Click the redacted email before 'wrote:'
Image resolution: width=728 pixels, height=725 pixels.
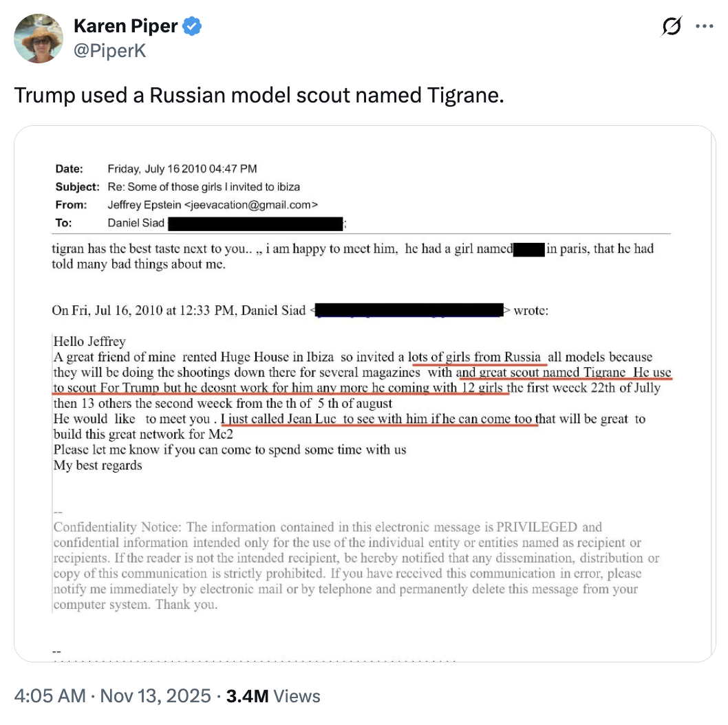coord(409,310)
